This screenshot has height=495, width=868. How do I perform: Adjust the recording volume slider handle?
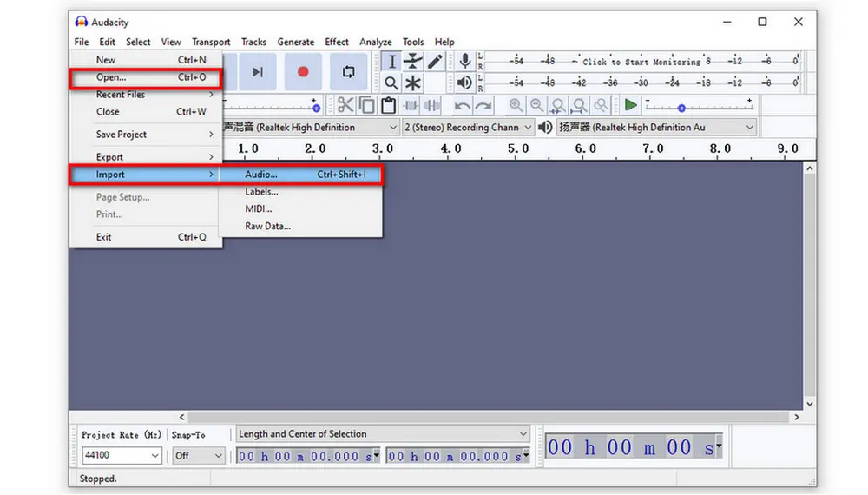[316, 108]
